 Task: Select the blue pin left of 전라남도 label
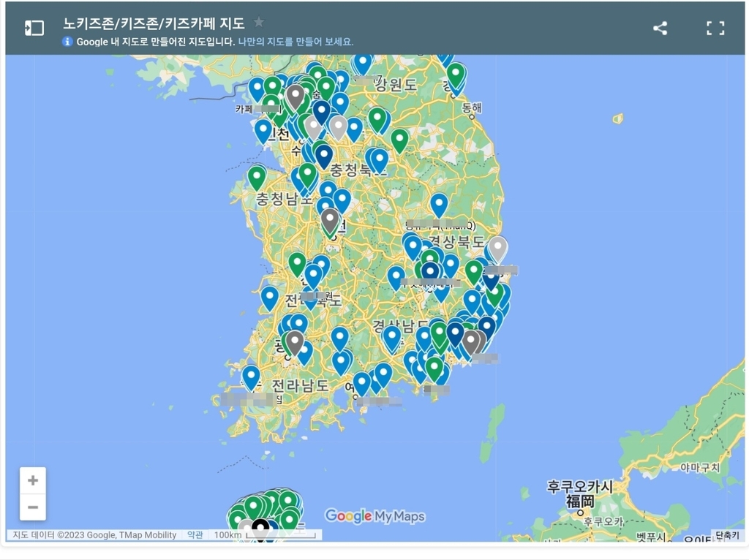[252, 378]
